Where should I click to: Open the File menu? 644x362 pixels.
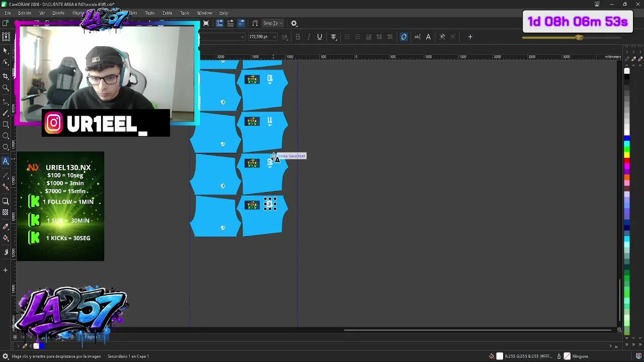click(x=8, y=13)
